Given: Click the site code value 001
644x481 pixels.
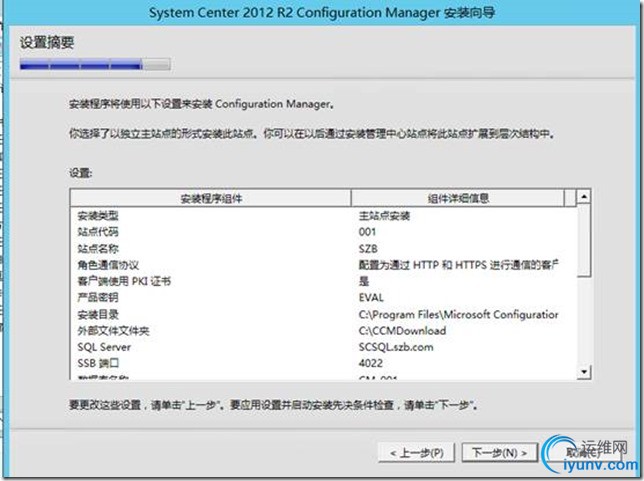Looking at the screenshot, I should point(367,232).
